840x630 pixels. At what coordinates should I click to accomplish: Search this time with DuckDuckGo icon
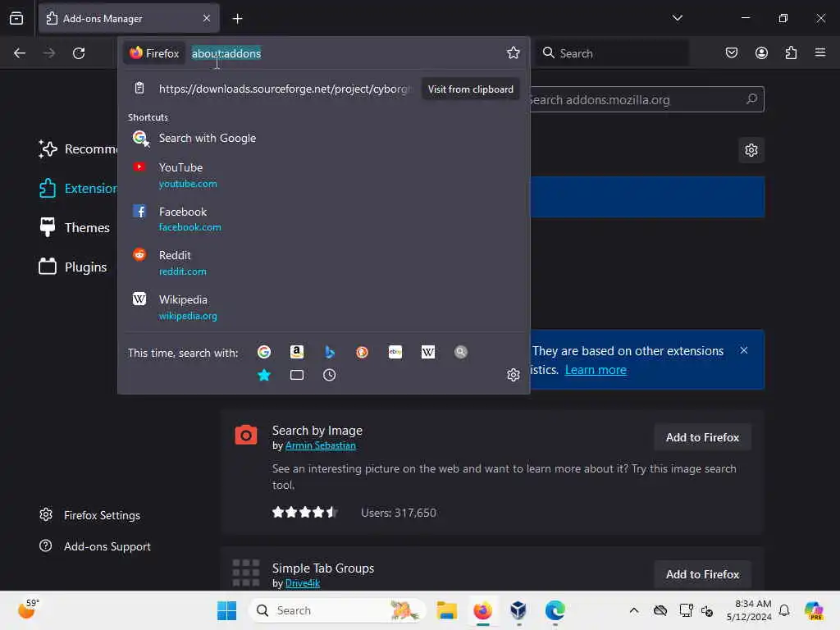(362, 352)
